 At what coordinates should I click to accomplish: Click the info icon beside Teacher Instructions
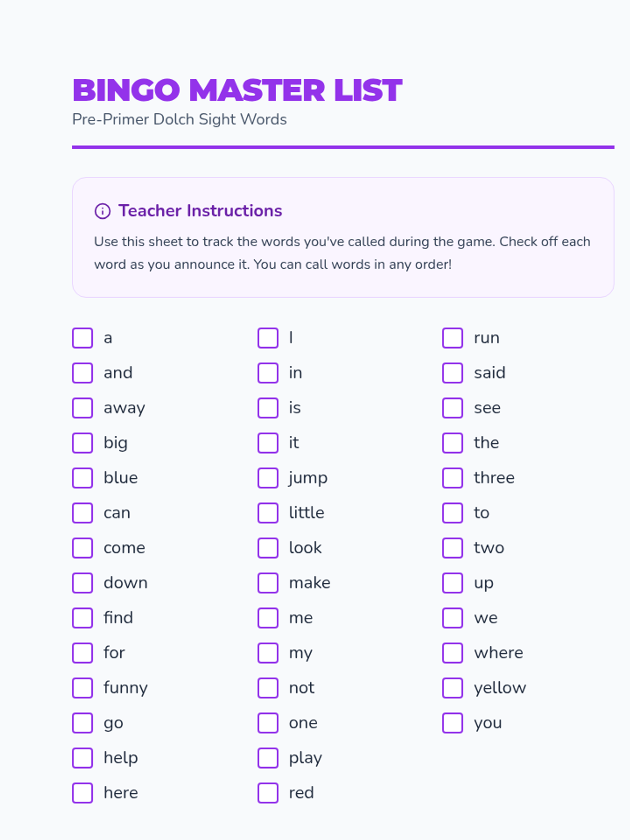pos(102,211)
